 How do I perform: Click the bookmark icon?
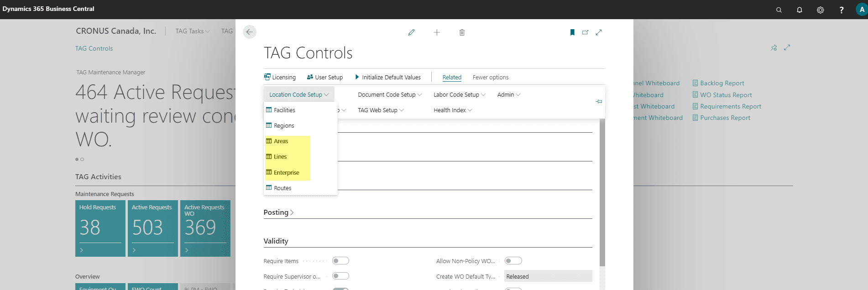(572, 32)
